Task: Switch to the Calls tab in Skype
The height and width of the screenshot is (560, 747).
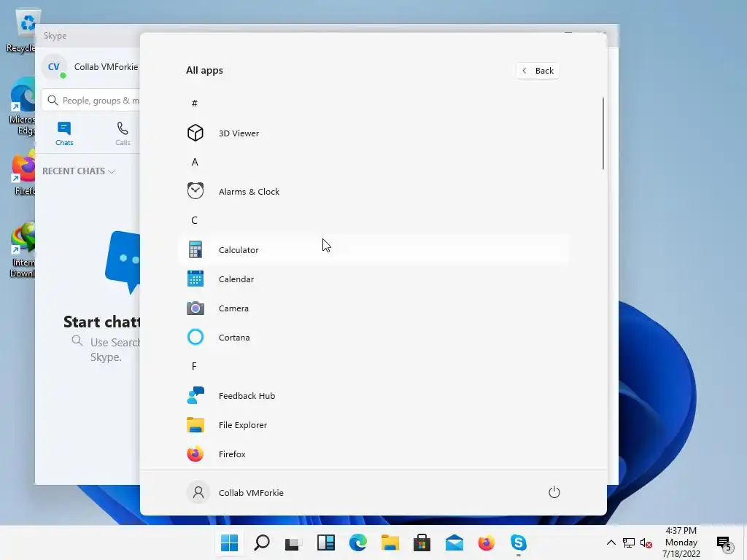Action: click(x=123, y=133)
